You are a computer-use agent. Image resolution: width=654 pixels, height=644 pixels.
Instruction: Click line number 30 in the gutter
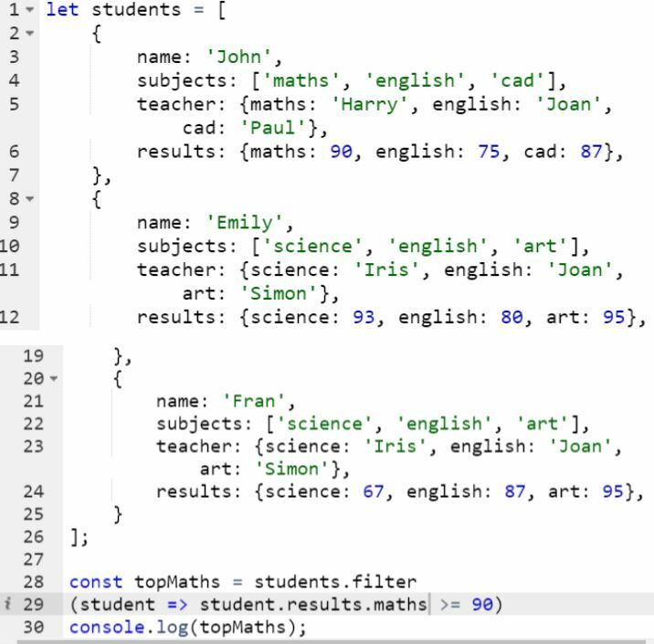pyautogui.click(x=34, y=626)
